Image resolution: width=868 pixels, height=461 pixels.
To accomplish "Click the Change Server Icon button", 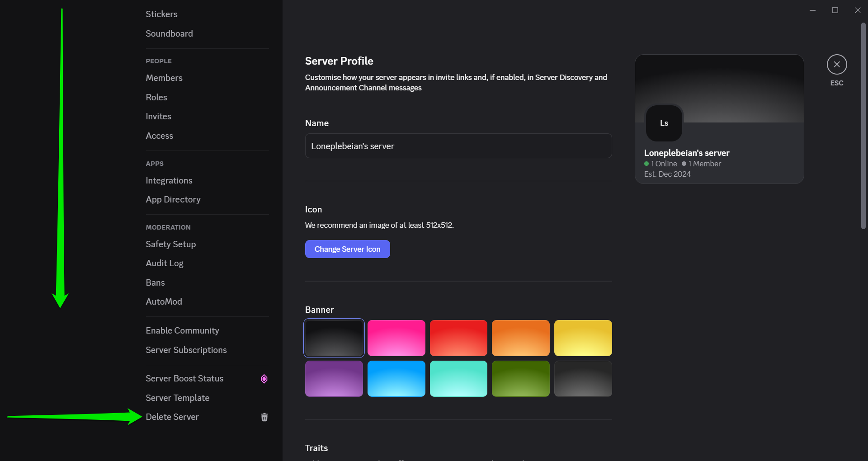I will [x=347, y=249].
